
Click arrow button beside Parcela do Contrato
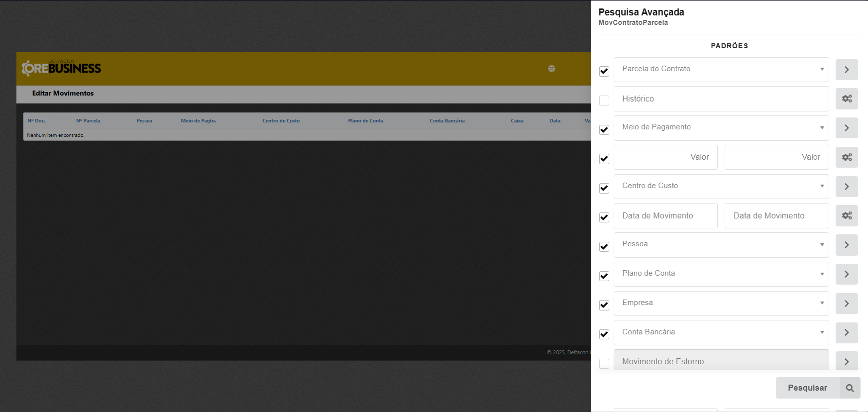tap(846, 70)
